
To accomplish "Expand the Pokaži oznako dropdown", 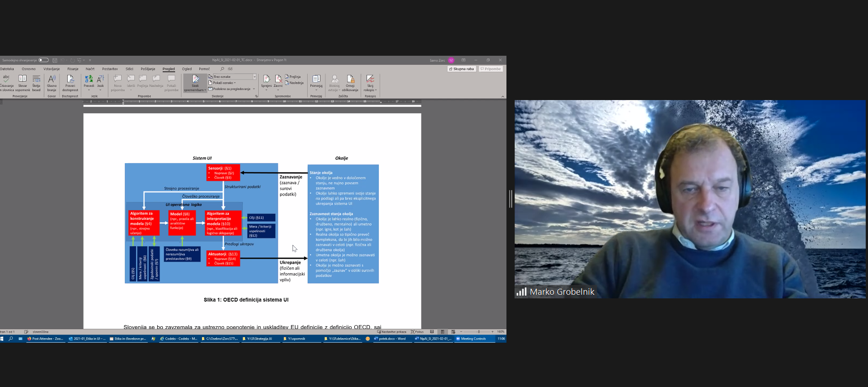I will 224,83.
